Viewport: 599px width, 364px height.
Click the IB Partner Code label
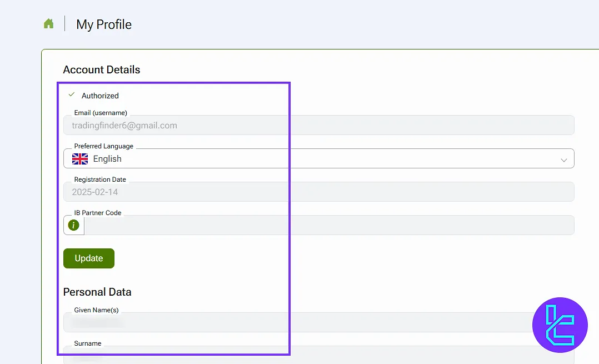pyautogui.click(x=98, y=213)
